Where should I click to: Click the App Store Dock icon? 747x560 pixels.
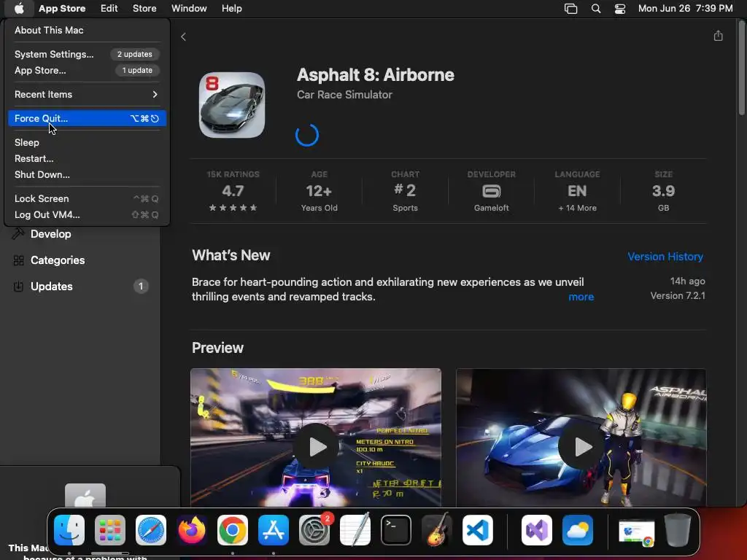pos(274,530)
